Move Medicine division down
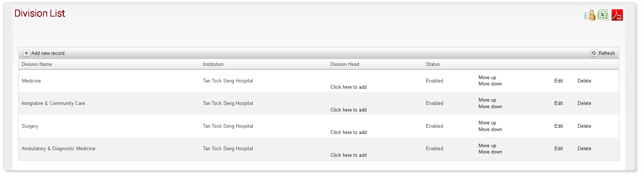644x187 pixels. (x=490, y=84)
